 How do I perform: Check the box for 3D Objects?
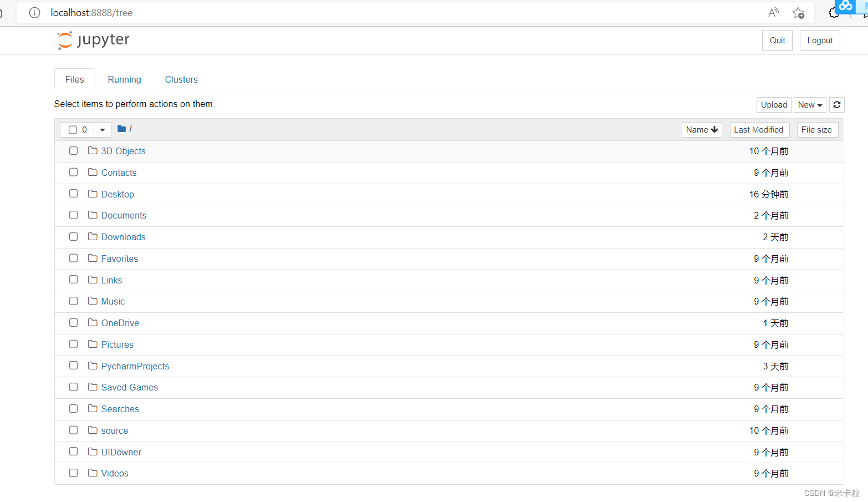point(73,150)
